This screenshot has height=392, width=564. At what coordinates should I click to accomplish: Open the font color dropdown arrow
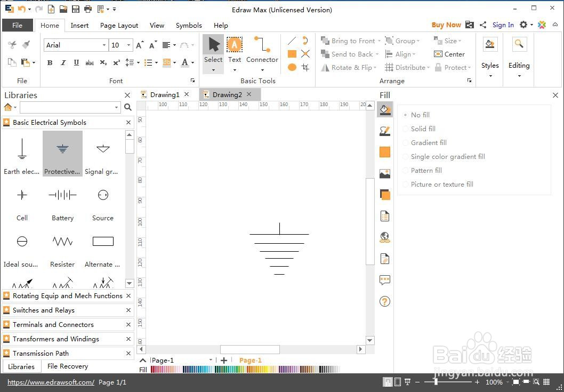point(193,62)
